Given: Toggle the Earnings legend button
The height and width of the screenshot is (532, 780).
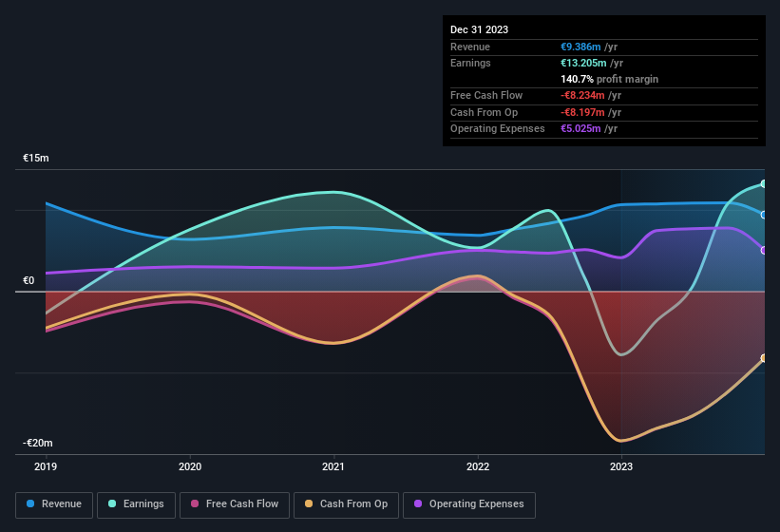Looking at the screenshot, I should click(136, 504).
